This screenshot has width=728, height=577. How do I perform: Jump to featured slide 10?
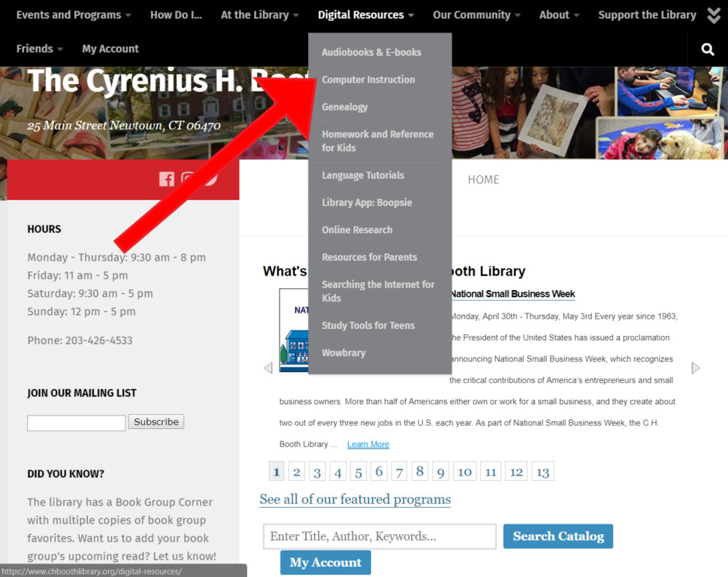pyautogui.click(x=465, y=472)
